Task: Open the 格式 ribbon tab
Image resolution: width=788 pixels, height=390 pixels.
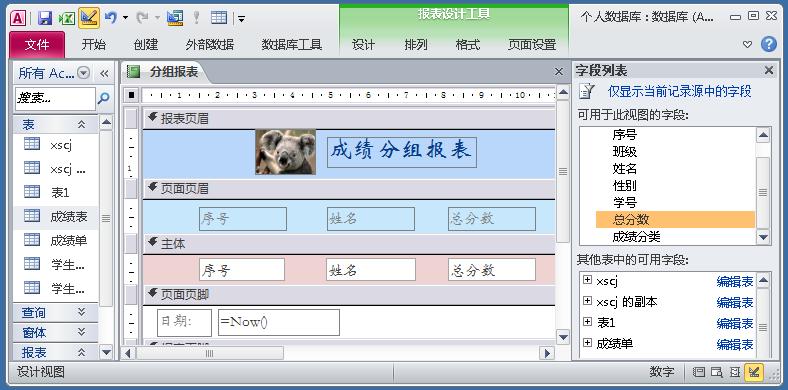Action: (468, 44)
